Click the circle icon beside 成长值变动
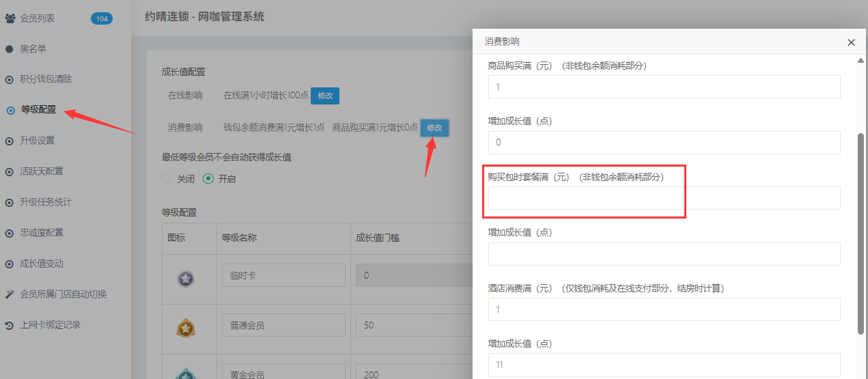868x379 pixels. coord(10,264)
